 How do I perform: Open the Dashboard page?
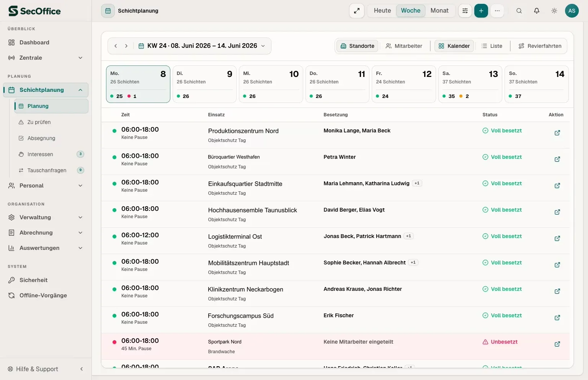click(46, 42)
